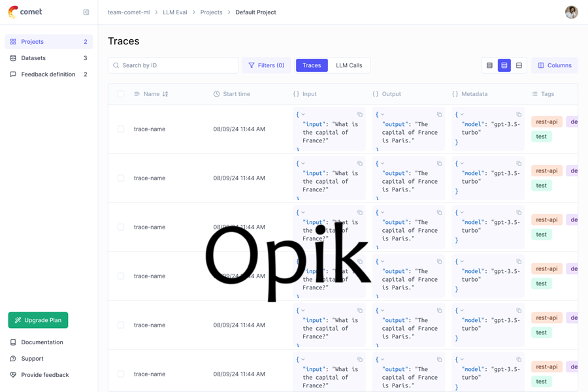
Task: Copy the Metadata JSON of the first trace
Action: (x=519, y=114)
